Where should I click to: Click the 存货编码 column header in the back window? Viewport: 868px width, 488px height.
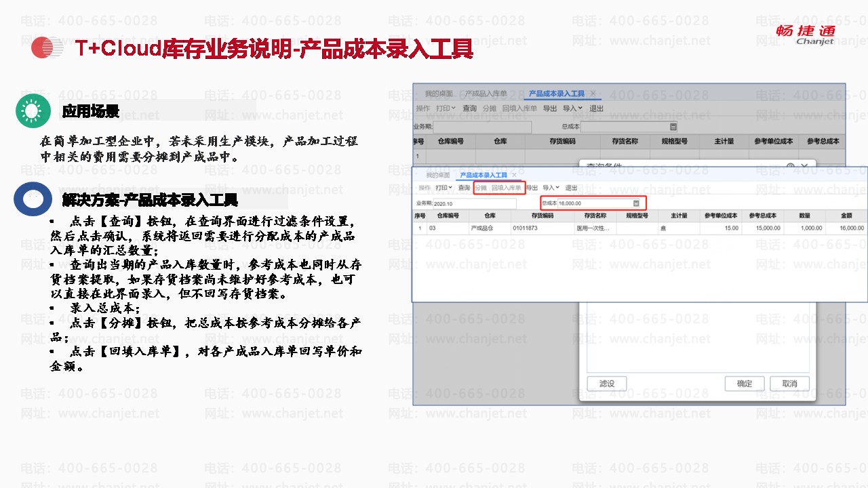coord(562,142)
